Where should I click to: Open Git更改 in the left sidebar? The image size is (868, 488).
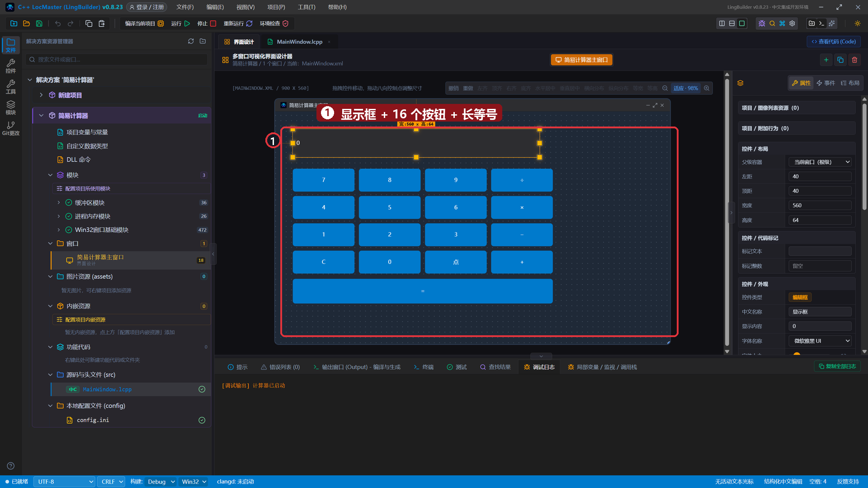coord(11,128)
